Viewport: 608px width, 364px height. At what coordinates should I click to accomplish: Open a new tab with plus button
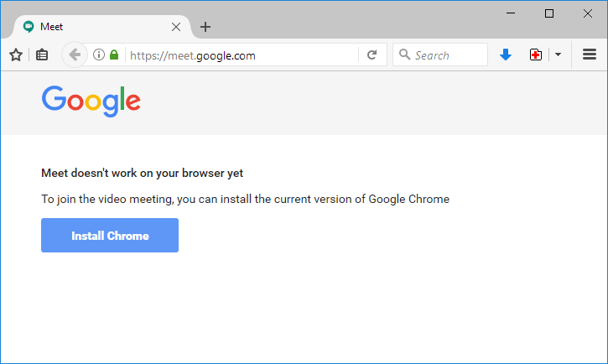pos(205,27)
